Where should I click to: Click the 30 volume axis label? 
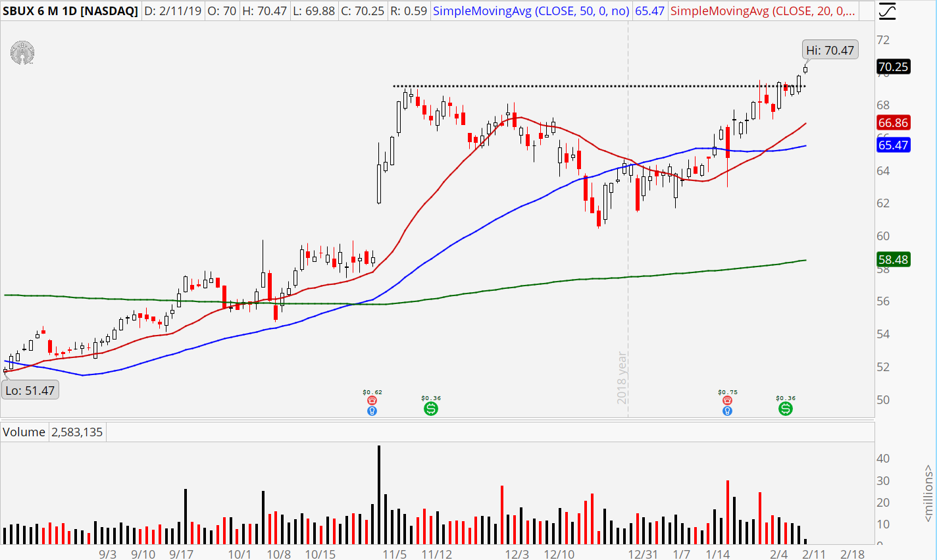coord(883,481)
